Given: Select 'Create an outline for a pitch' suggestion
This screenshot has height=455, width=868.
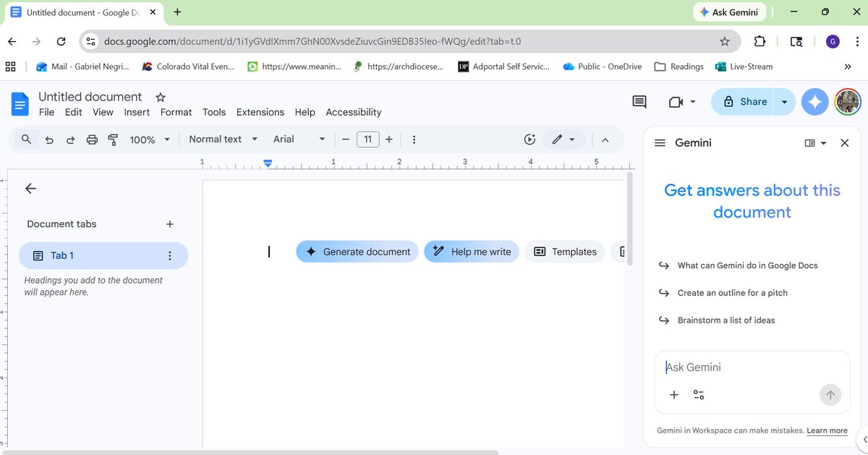Looking at the screenshot, I should pos(732,293).
